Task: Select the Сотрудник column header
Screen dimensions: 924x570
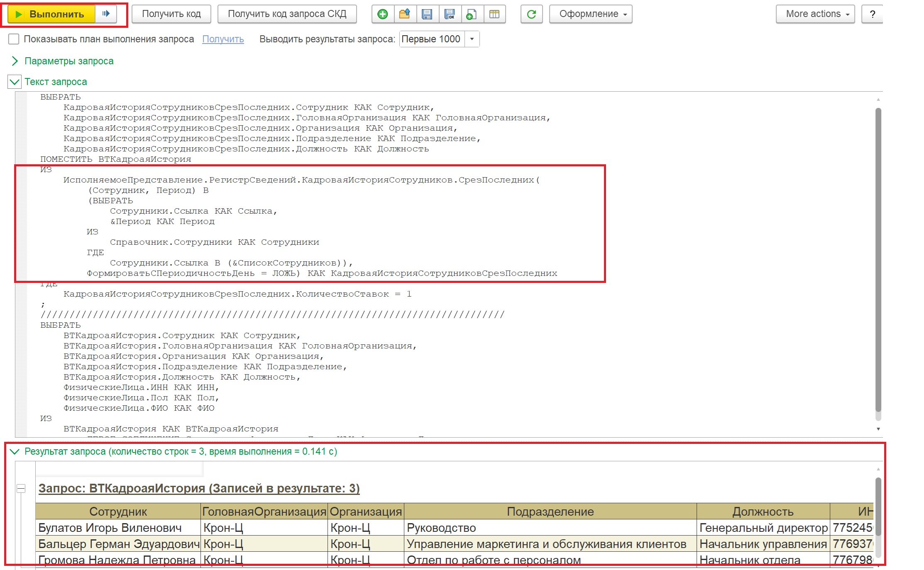Action: point(118,512)
